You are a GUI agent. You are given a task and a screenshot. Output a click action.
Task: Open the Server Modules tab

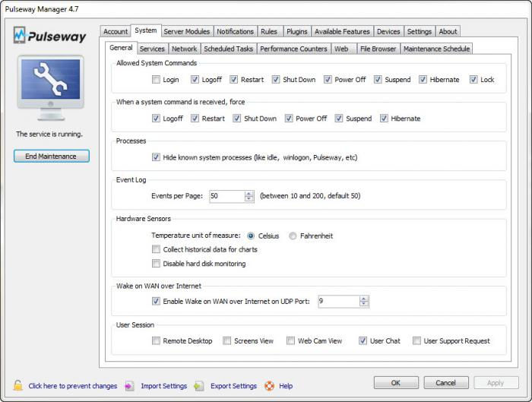[x=187, y=32]
